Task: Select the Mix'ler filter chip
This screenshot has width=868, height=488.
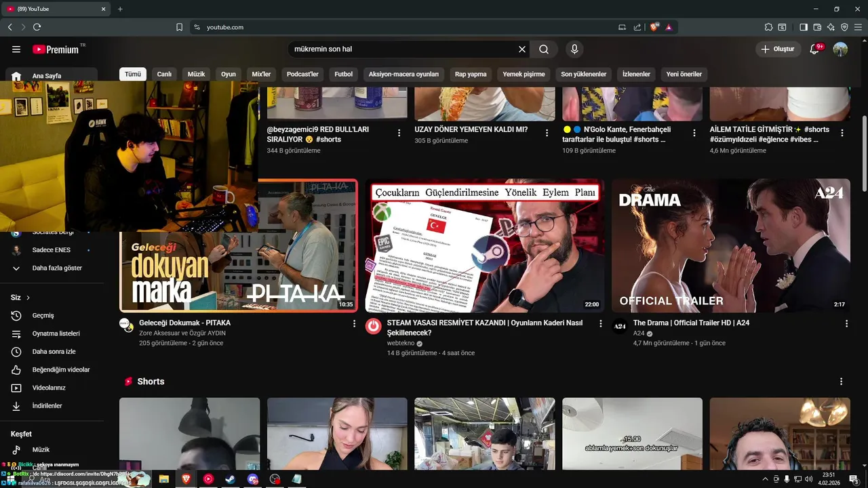Action: (x=261, y=74)
